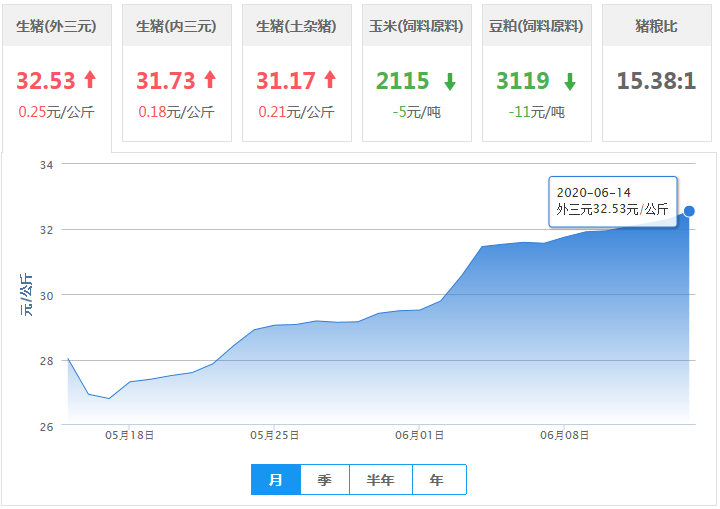The image size is (720, 509).
Task: Select the 月 time range button
Action: coord(276,480)
